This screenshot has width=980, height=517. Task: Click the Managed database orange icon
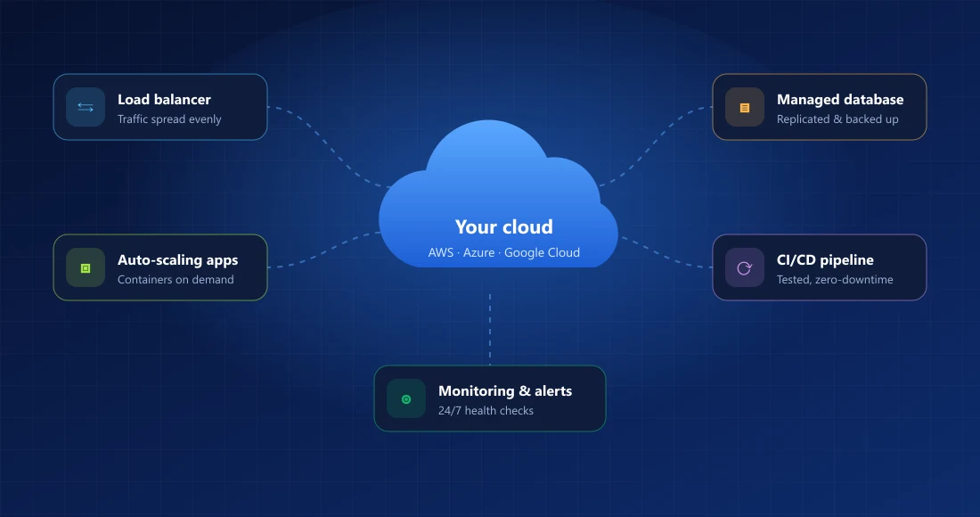(745, 108)
